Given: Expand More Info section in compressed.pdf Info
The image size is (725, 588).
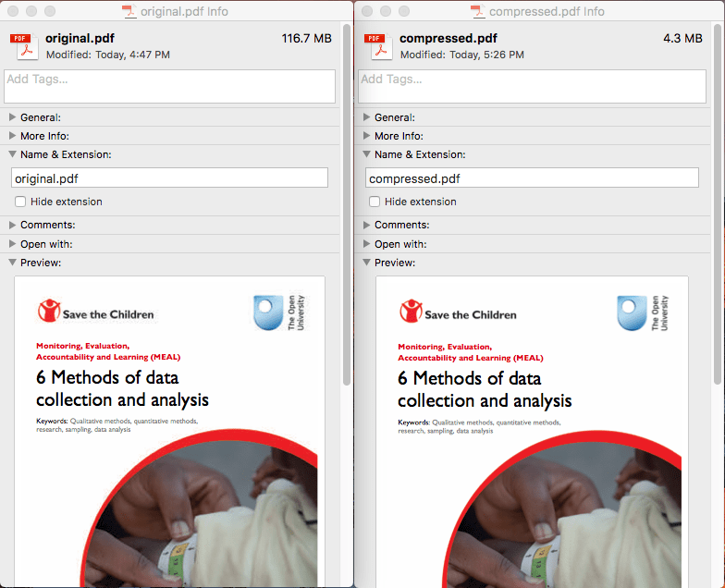Looking at the screenshot, I should point(366,135).
